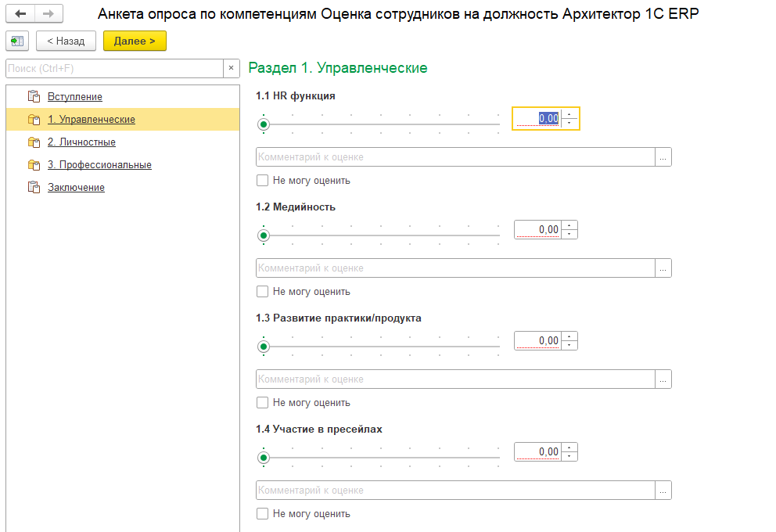Click the back navigation arrow icon
Screen dimensions: 776x532
pyautogui.click(x=20, y=14)
